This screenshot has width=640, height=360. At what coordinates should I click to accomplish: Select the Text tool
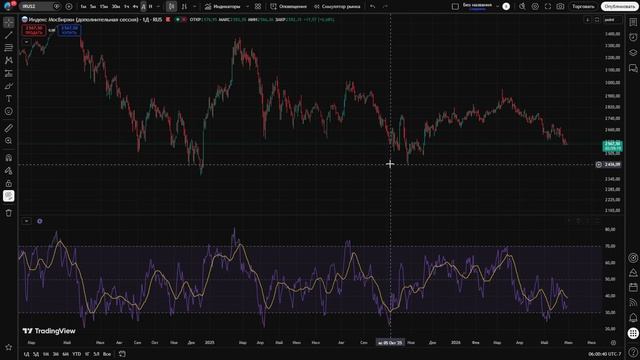tap(9, 98)
